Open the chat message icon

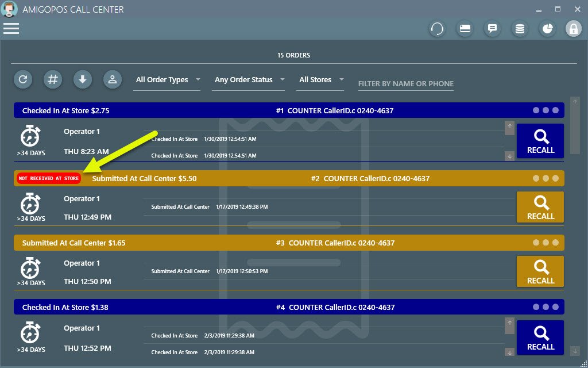coord(492,29)
